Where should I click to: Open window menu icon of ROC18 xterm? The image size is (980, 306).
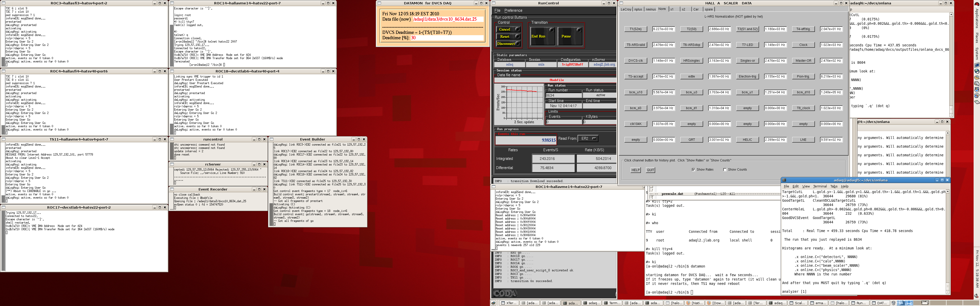(172, 71)
